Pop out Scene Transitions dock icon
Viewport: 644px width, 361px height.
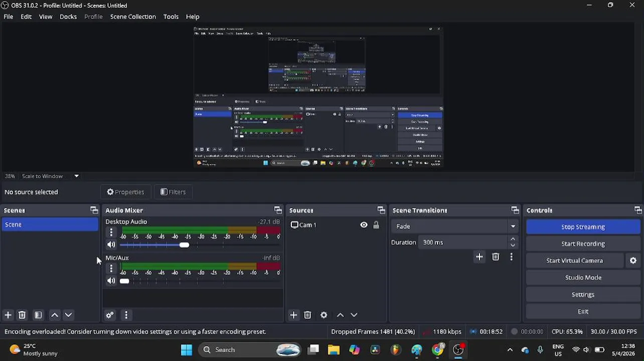click(x=515, y=210)
